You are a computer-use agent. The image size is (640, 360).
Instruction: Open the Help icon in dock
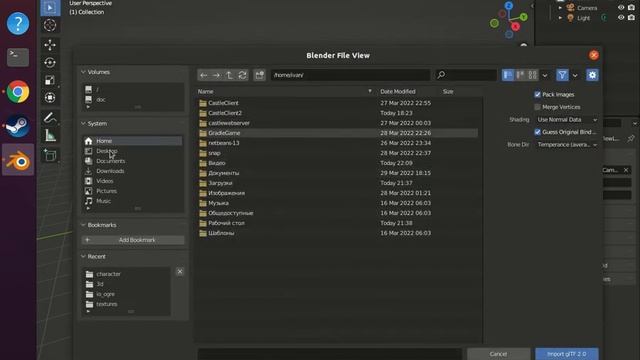tap(18, 24)
